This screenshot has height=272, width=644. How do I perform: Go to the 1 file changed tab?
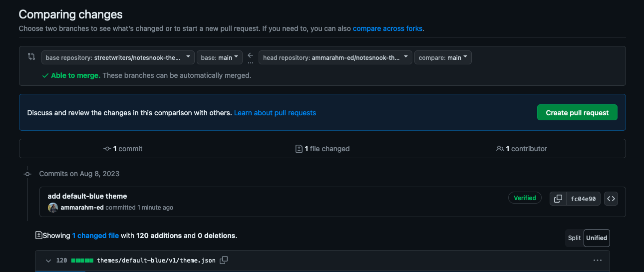click(322, 149)
